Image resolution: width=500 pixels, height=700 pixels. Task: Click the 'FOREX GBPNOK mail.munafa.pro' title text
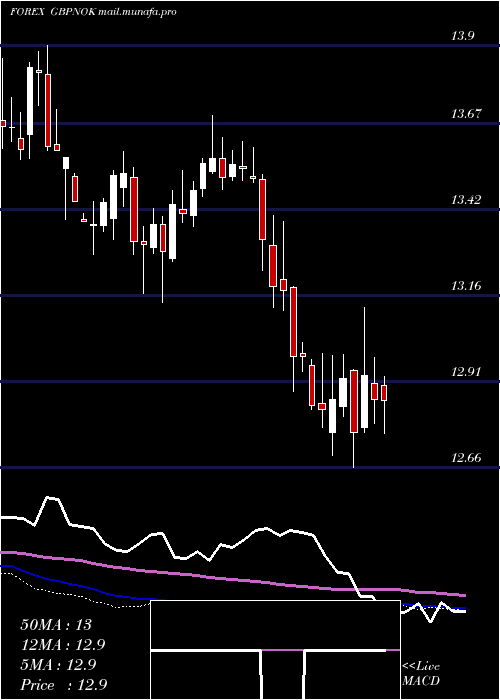[x=93, y=12]
